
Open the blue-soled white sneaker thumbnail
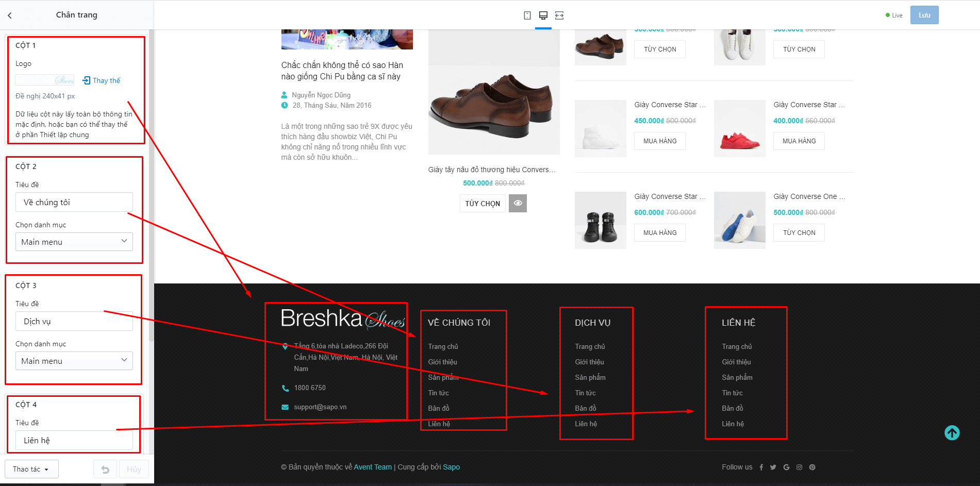coord(740,221)
